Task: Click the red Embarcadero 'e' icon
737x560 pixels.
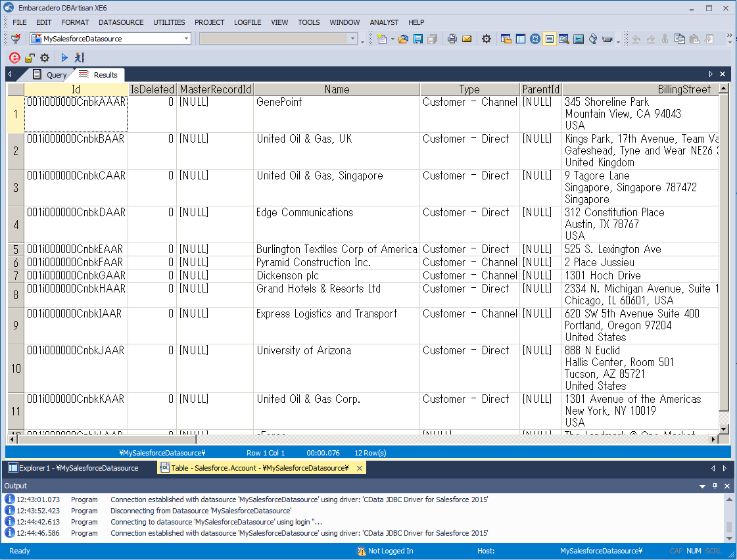Action: coord(14,58)
